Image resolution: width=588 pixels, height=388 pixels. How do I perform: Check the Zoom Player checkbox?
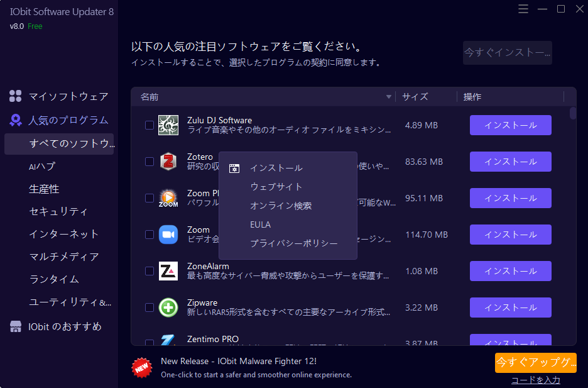(150, 198)
